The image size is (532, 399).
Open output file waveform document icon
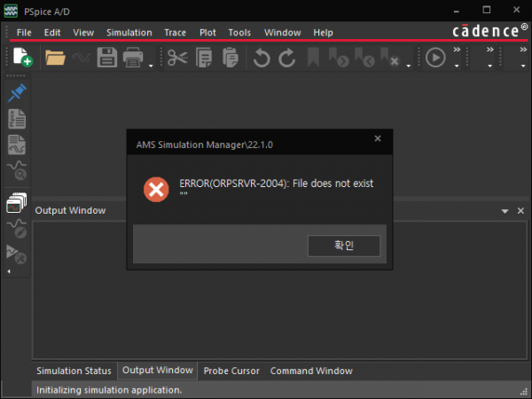pos(17,145)
